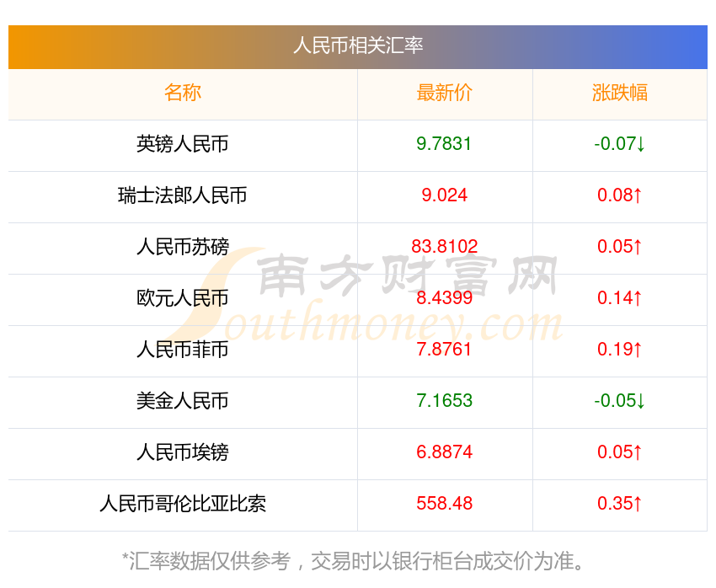Click 人民币埃镑 change value 0.05↑

620,452
